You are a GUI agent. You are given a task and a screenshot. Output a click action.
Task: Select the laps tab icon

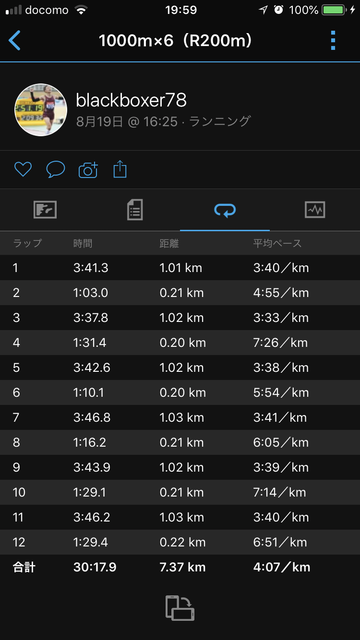coord(225,210)
